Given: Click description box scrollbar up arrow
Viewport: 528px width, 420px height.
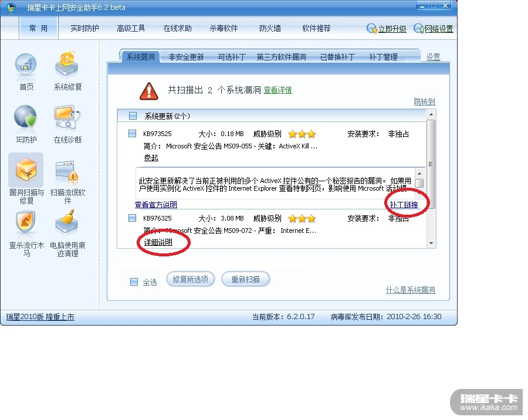Looking at the screenshot, I should coord(419,174).
